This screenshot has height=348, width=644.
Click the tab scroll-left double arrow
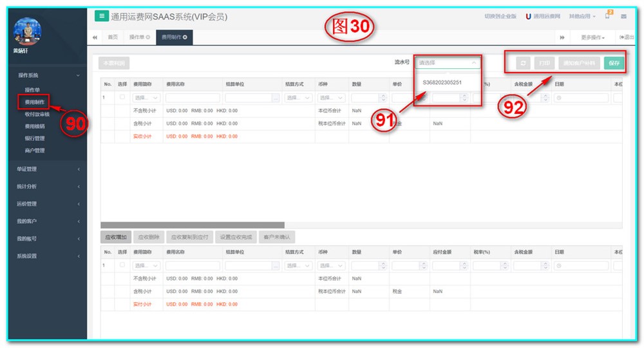coord(95,37)
